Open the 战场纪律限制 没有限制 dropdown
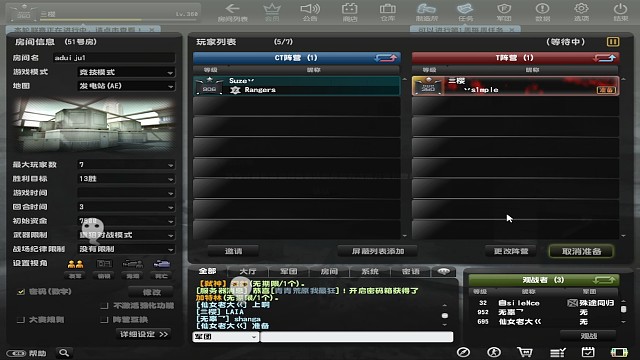The image size is (640, 360). 126,249
